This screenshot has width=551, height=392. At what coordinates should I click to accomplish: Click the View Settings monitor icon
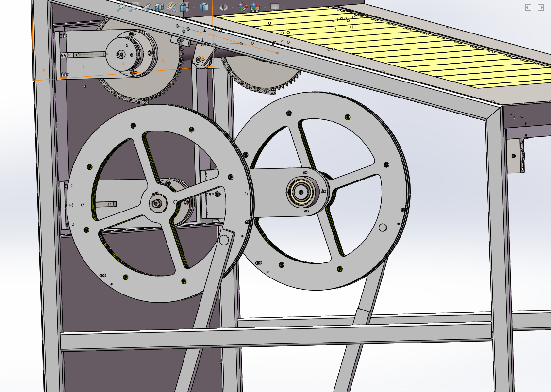click(275, 7)
